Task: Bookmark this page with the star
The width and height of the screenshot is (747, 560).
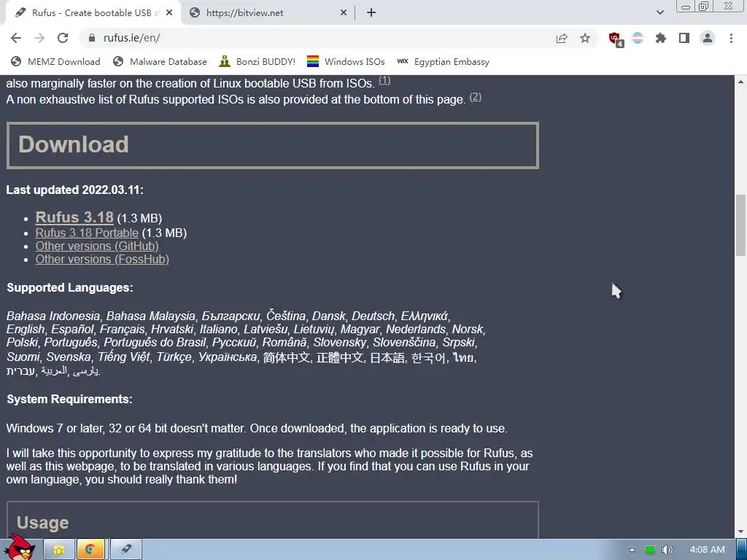Action: click(x=585, y=38)
